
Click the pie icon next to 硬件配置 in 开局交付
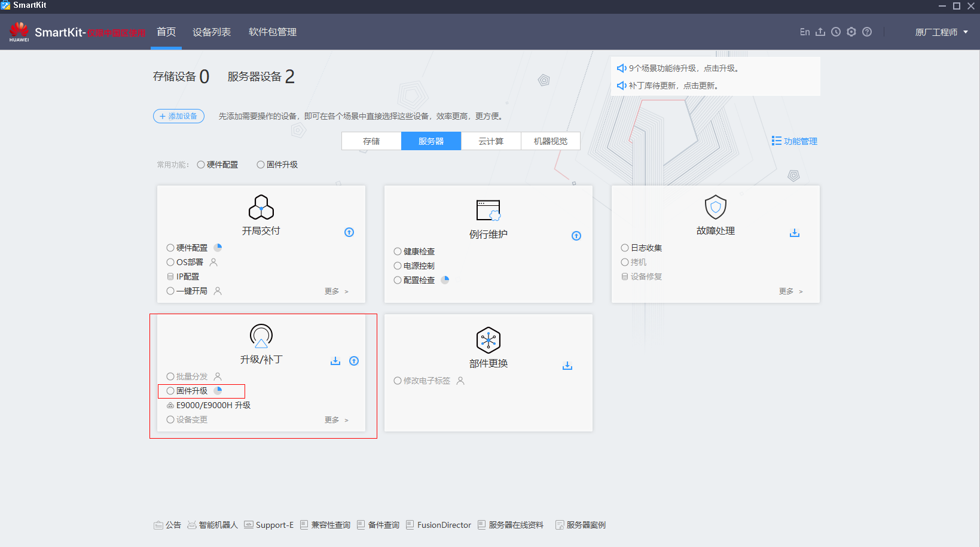pyautogui.click(x=218, y=247)
